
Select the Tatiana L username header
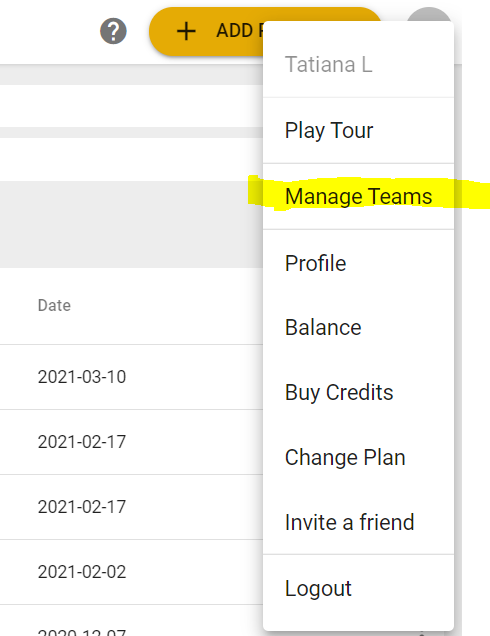point(328,64)
